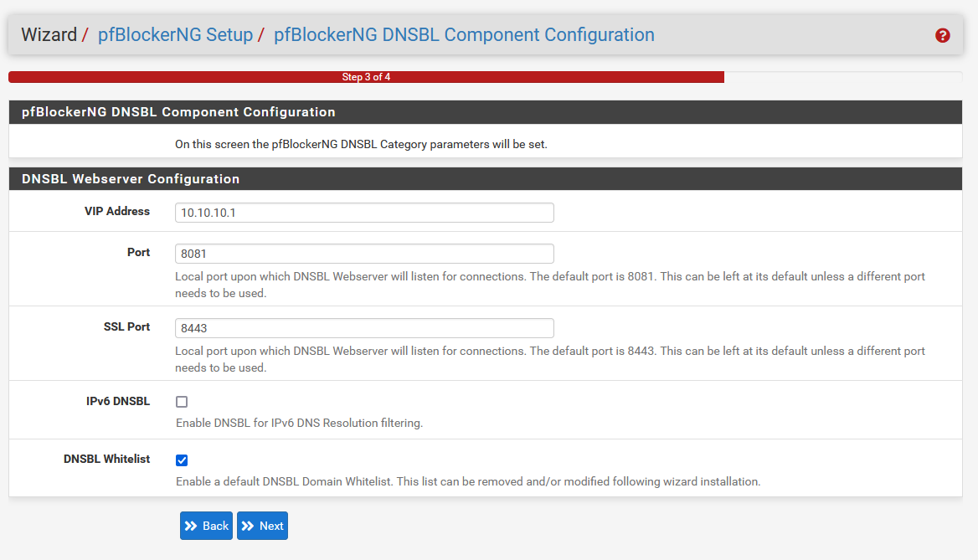Screen dimensions: 978x560
Task: Click the Back button label
Action: tap(216, 526)
